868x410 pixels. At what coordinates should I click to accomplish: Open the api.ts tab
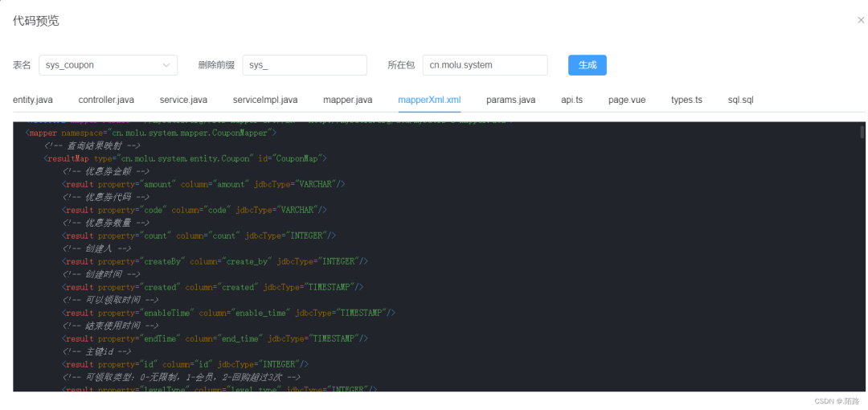click(x=572, y=100)
